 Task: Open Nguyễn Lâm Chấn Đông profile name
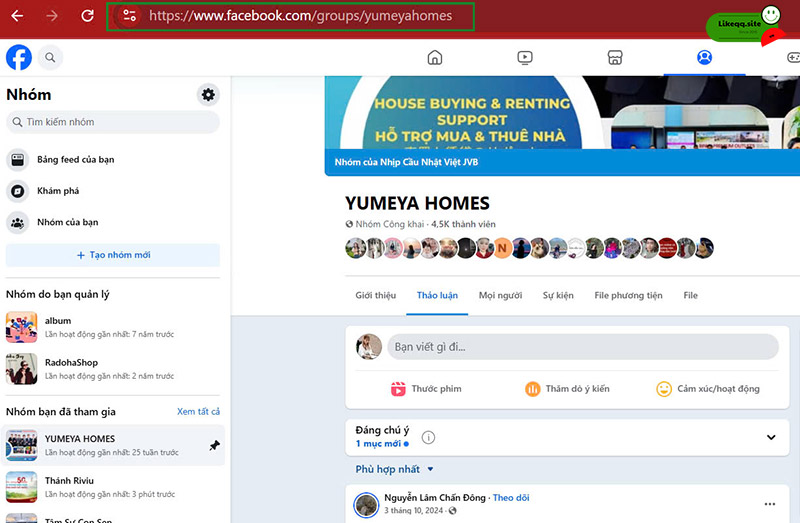point(435,497)
